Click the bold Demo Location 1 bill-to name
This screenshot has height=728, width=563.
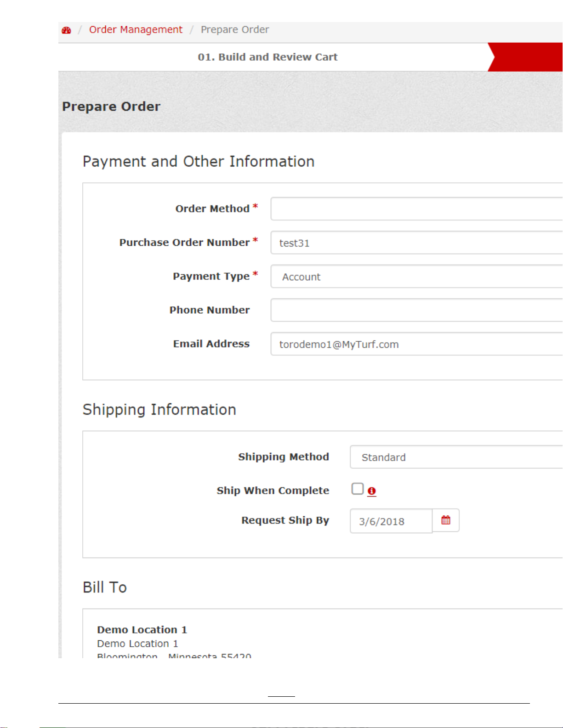click(x=142, y=630)
